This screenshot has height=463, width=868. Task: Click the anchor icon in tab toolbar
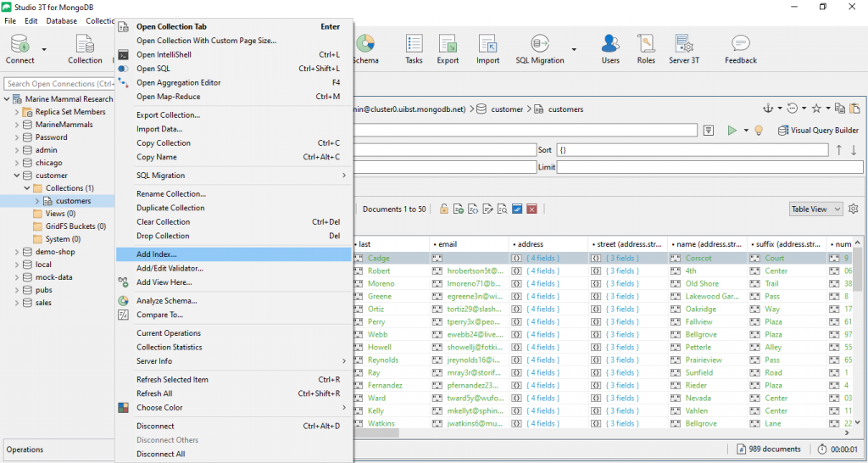click(768, 109)
